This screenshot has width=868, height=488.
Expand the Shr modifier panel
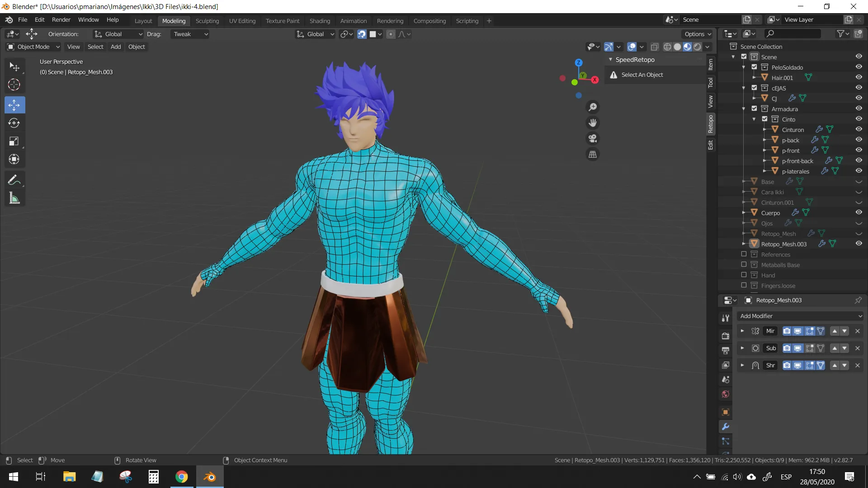pos(742,366)
